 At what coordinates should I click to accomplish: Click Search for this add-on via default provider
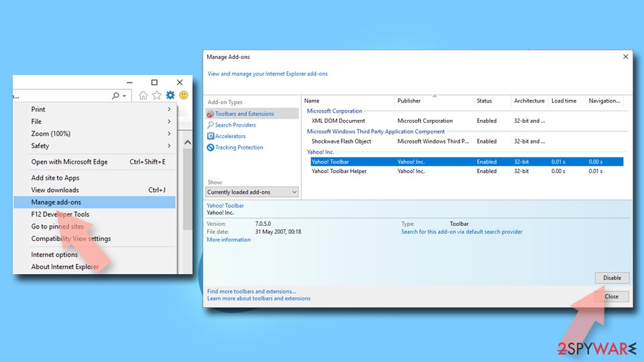click(462, 232)
